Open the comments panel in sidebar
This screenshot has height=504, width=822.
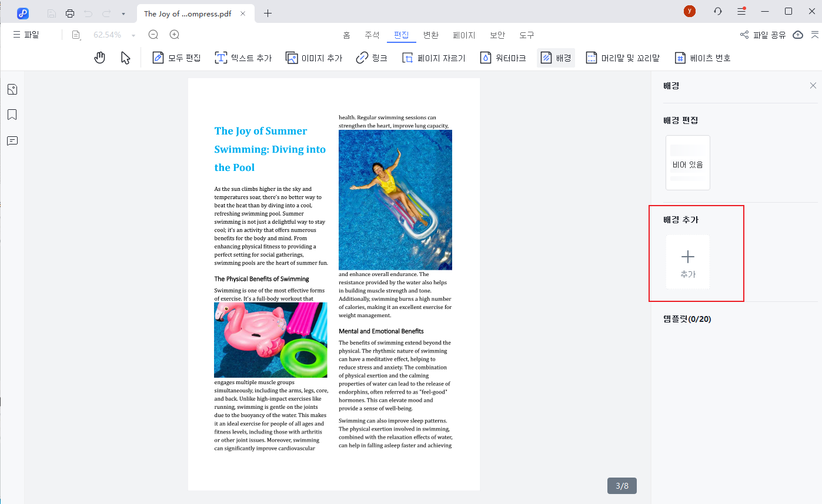(12, 141)
